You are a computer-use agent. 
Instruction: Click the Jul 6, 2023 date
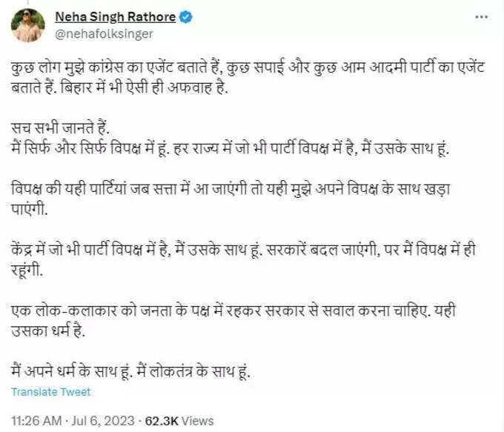point(103,420)
